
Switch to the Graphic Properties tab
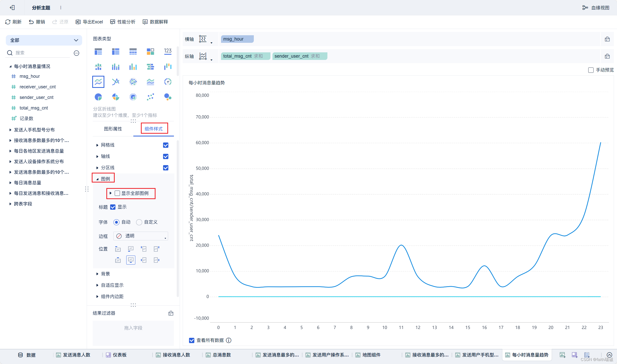pyautogui.click(x=113, y=129)
